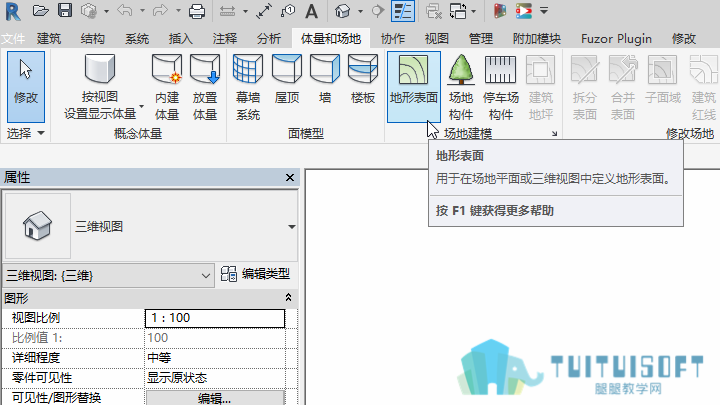Click 按视图设置显示体量 mass icon
Viewport: 720px width, 405px height.
click(100, 69)
